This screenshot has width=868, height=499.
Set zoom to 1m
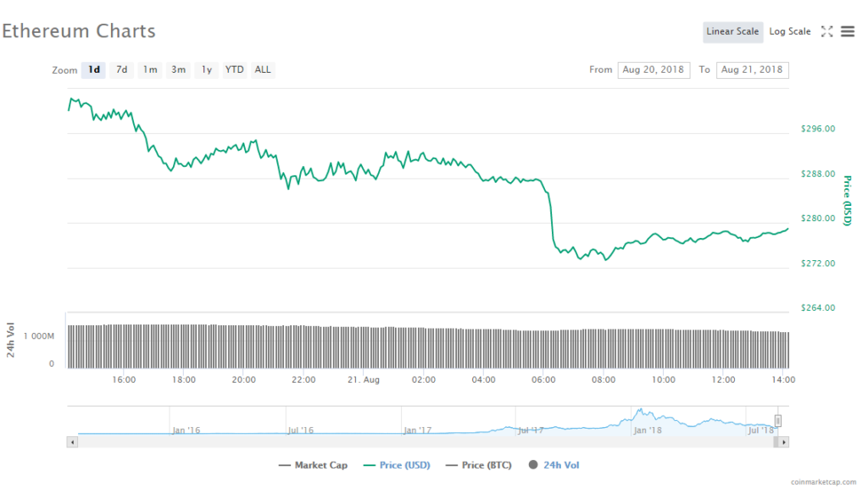(150, 69)
